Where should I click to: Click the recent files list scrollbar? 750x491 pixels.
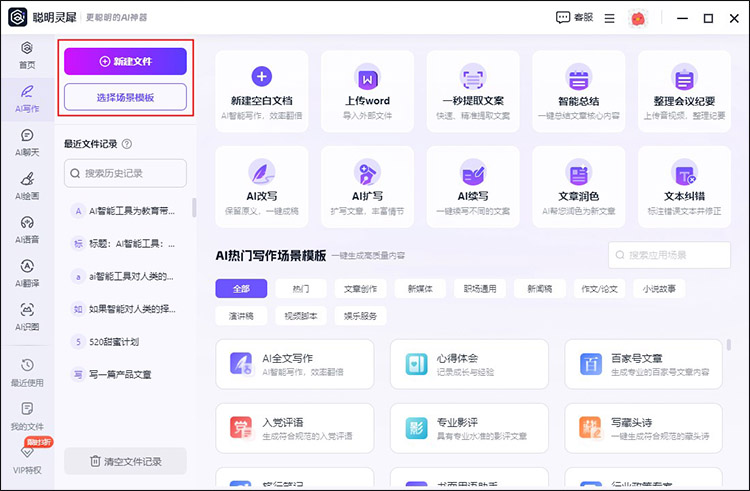194,207
